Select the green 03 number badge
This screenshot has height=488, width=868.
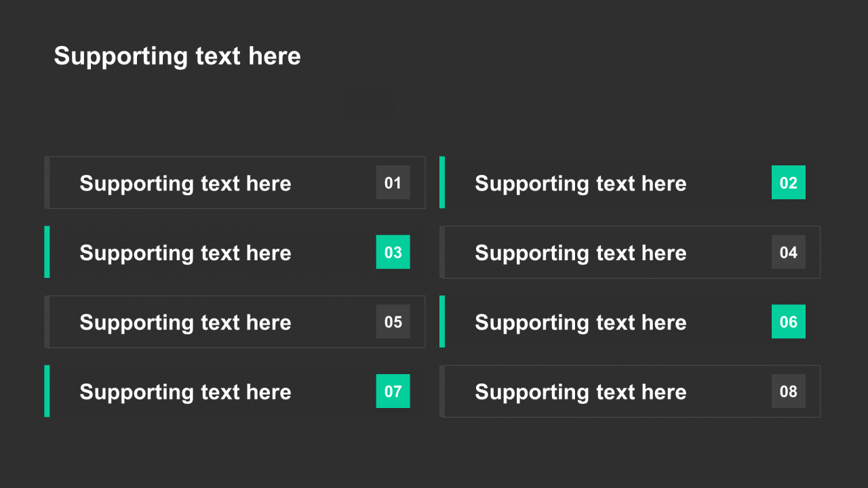pos(393,252)
